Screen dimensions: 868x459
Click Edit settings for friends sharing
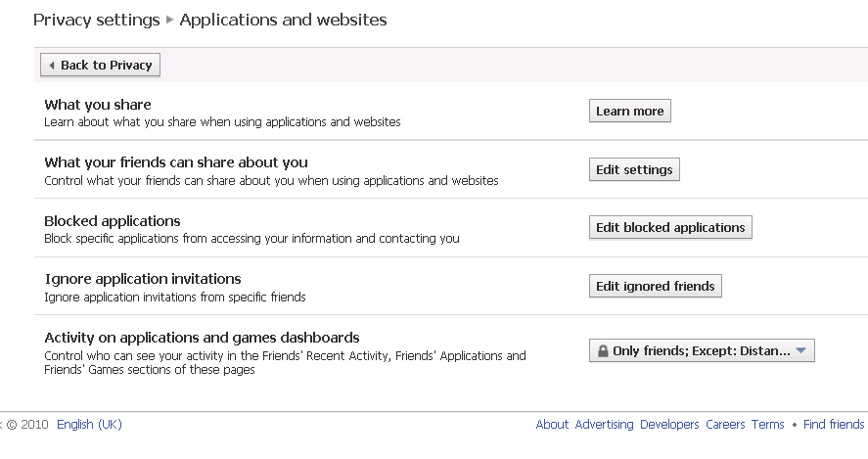click(634, 169)
